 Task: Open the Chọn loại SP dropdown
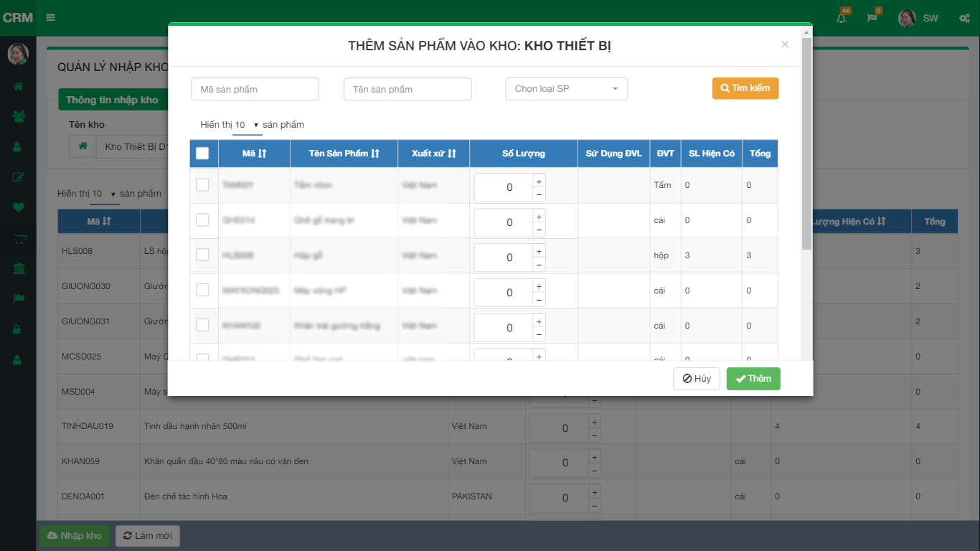point(566,89)
